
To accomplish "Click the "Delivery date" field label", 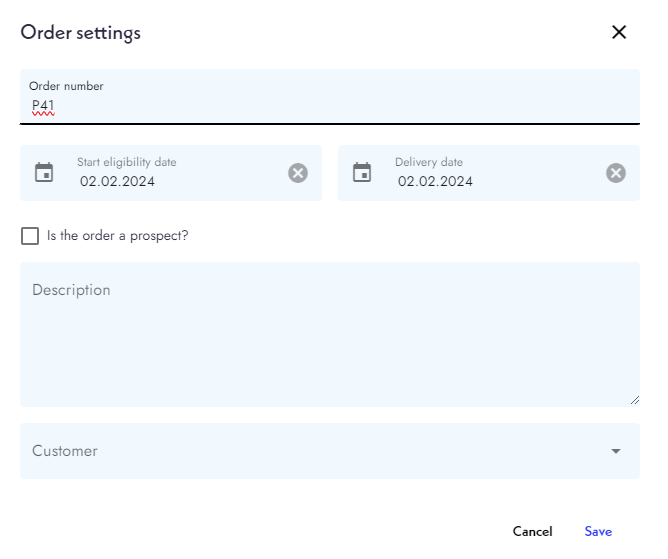I will [429, 162].
